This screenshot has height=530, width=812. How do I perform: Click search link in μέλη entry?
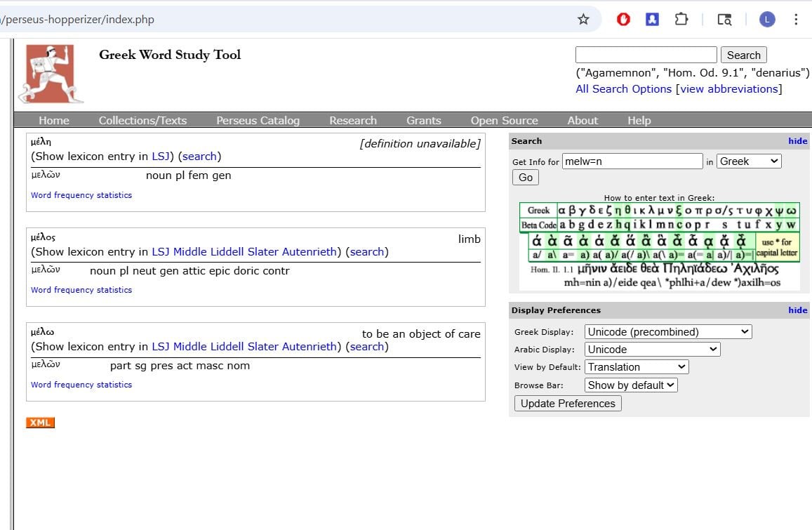click(199, 157)
